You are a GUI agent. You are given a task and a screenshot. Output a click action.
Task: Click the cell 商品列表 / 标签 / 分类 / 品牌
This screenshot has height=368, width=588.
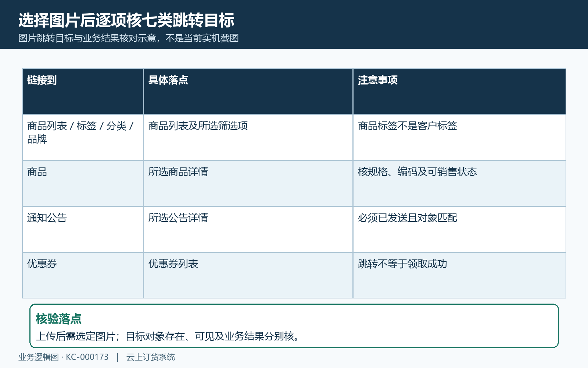(83, 137)
